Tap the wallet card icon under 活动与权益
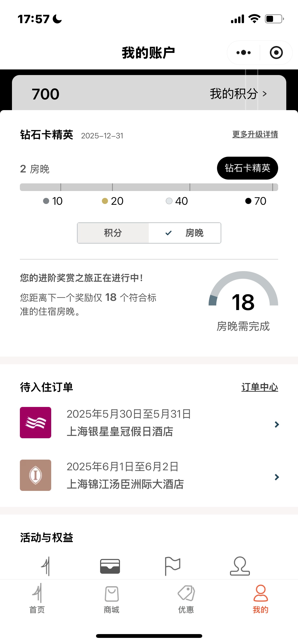Viewport: 298px width, 644px height. (110, 566)
